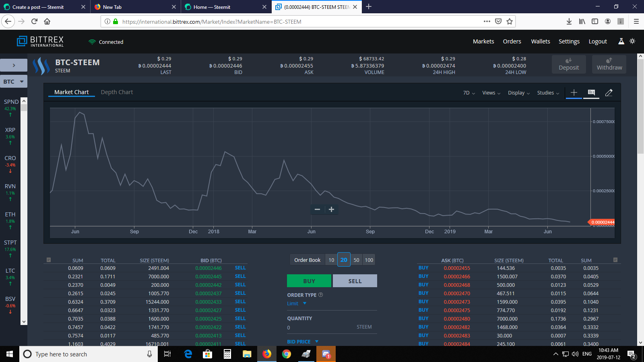The image size is (644, 362).
Task: Toggle the light/dark theme sun icon
Action: tap(632, 41)
